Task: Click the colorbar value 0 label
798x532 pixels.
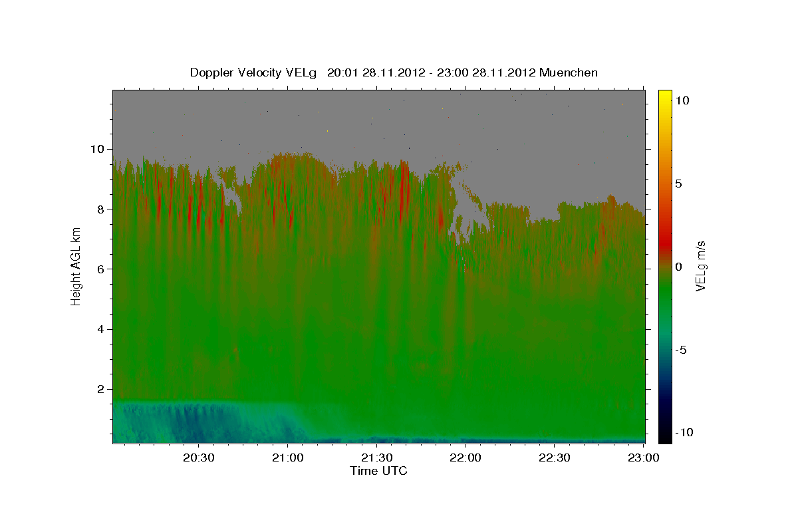Action: tap(678, 267)
